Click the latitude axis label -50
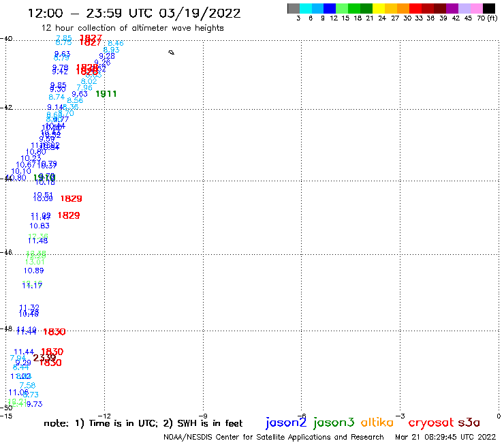Viewport: 504px width, 443px height. pos(6,408)
